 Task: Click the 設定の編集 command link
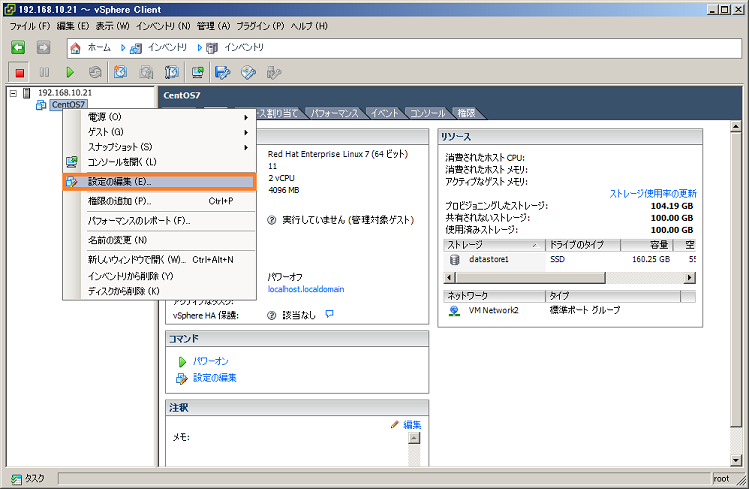tap(214, 378)
